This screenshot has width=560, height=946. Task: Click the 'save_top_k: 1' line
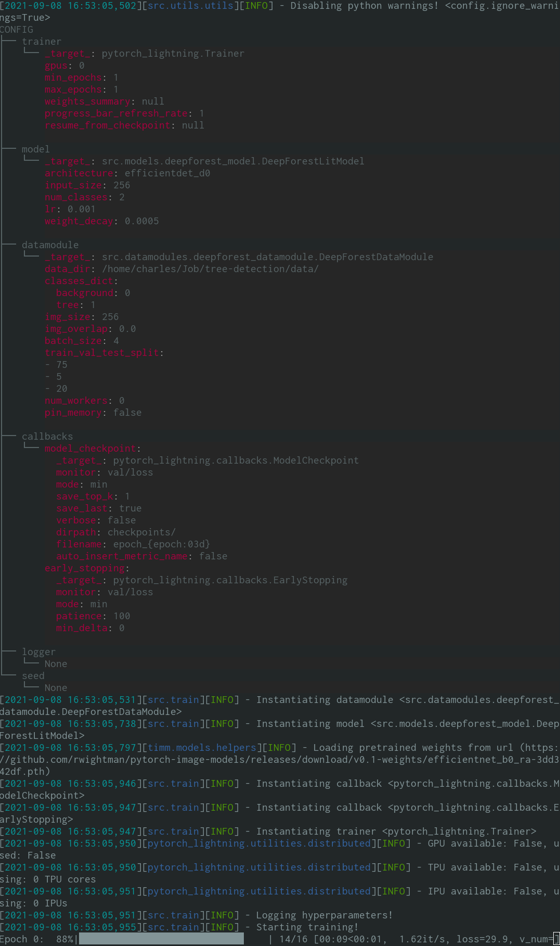[x=93, y=496]
